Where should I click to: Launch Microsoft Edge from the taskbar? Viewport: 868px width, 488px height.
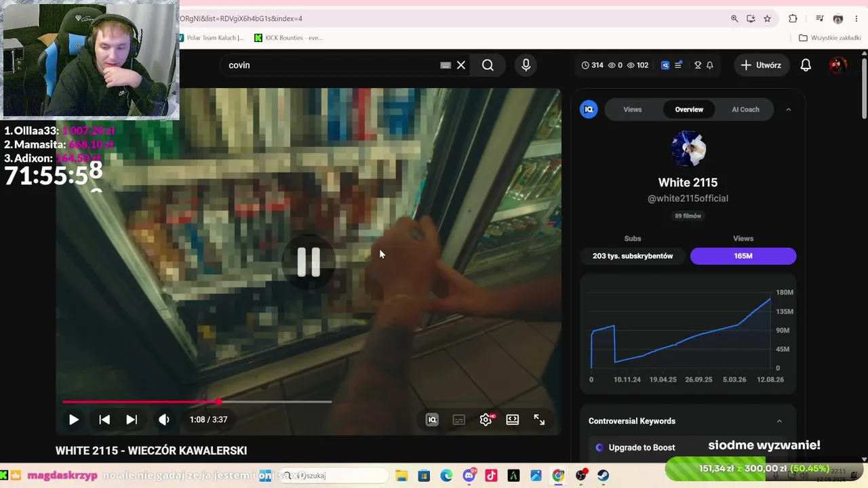tap(446, 476)
